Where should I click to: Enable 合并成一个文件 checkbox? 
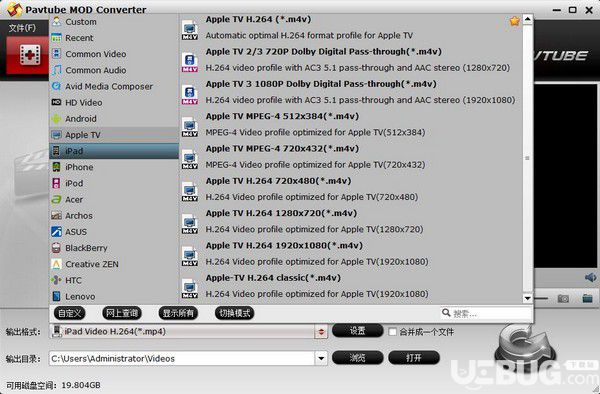click(393, 332)
